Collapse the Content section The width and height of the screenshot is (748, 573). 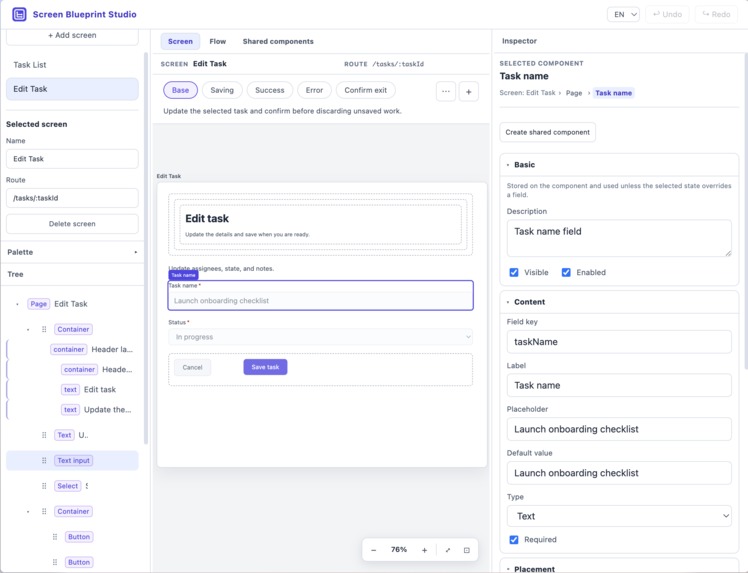508,302
